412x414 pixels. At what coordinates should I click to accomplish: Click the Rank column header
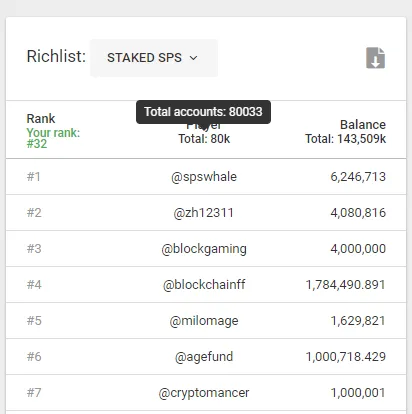click(41, 119)
